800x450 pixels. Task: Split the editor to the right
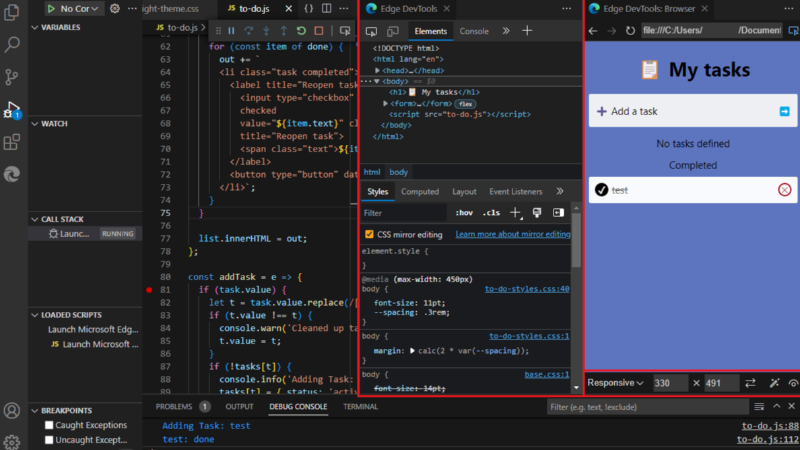click(327, 9)
